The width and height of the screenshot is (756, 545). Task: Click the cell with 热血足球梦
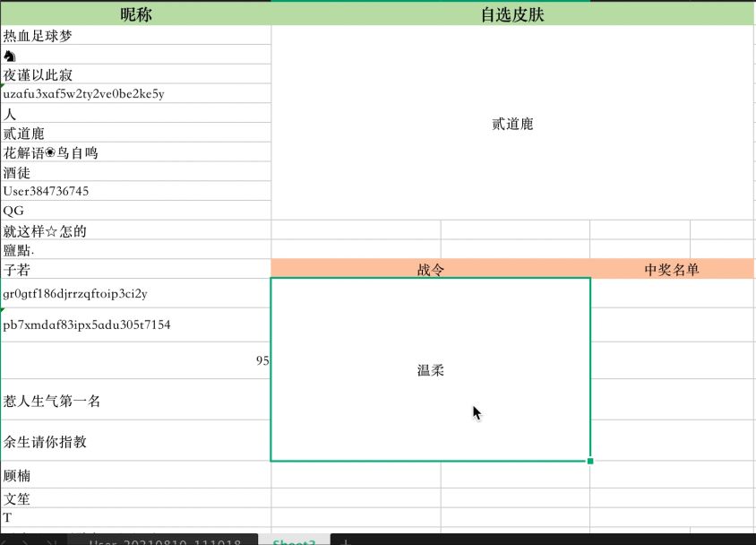coord(135,36)
